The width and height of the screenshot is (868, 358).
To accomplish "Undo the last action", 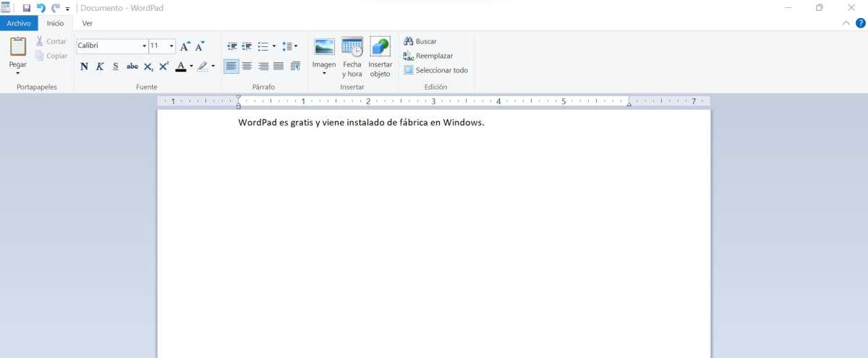I will coord(41,8).
